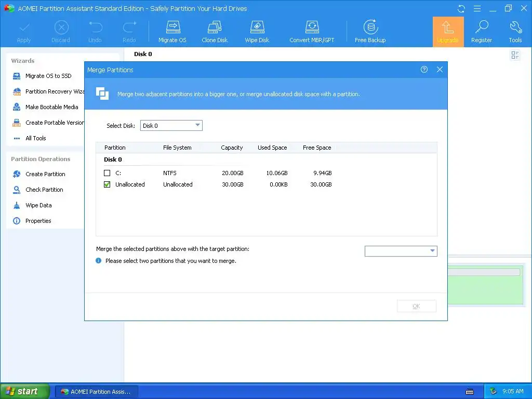Open the Clone Disk tool
This screenshot has width=532, height=399.
(215, 32)
